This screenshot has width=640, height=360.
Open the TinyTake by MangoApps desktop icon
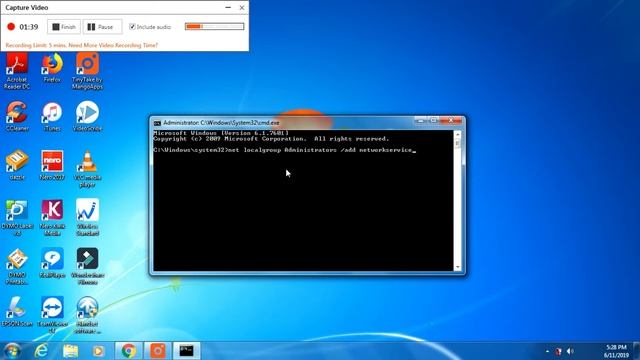[87, 70]
